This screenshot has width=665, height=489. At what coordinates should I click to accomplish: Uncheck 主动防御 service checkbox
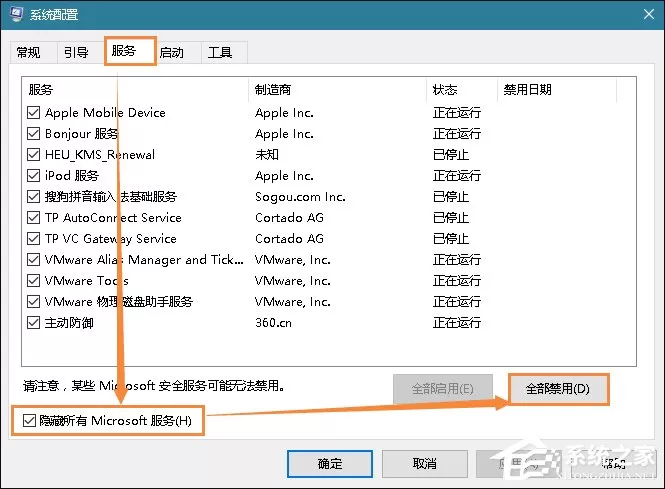point(34,323)
